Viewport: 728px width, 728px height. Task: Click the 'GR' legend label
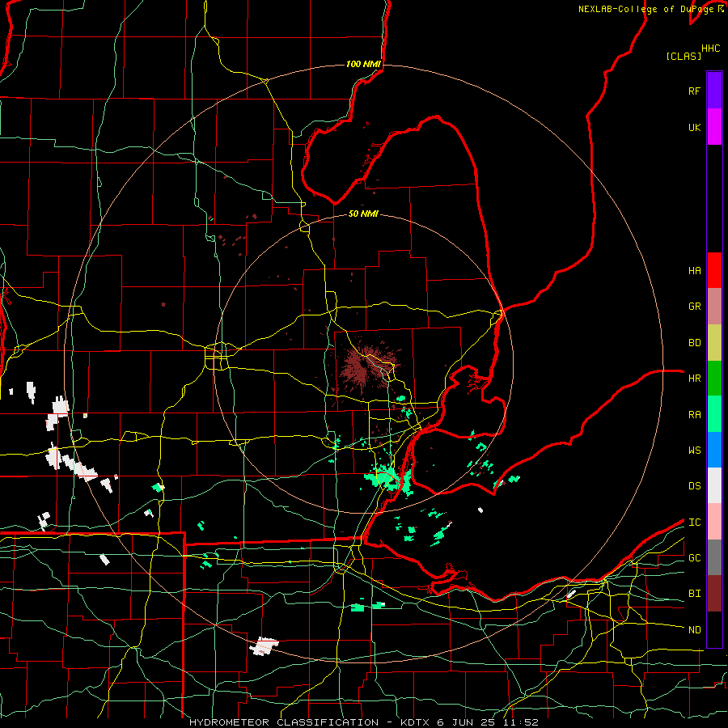695,307
